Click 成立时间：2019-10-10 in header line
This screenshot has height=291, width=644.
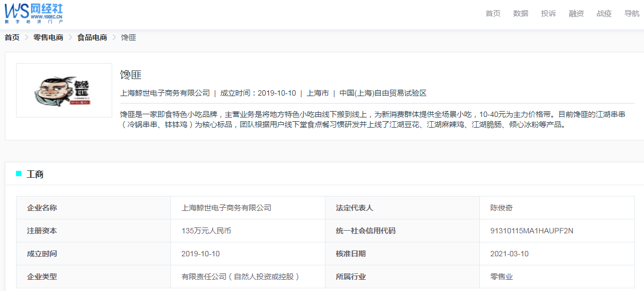pos(258,93)
